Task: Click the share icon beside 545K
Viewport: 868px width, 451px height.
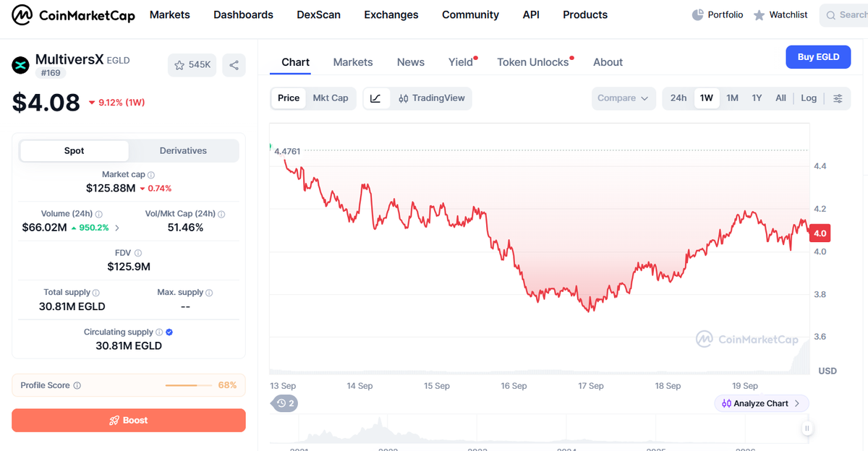Action: click(x=234, y=65)
